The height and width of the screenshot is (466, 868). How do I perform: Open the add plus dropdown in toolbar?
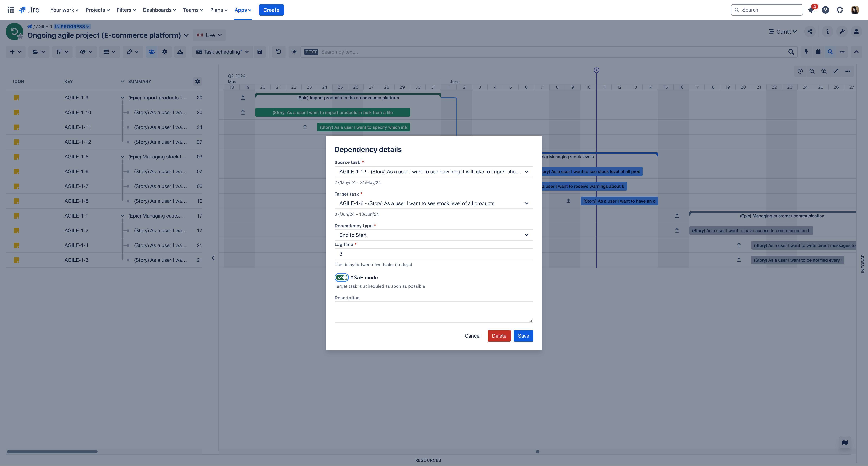[x=15, y=52]
